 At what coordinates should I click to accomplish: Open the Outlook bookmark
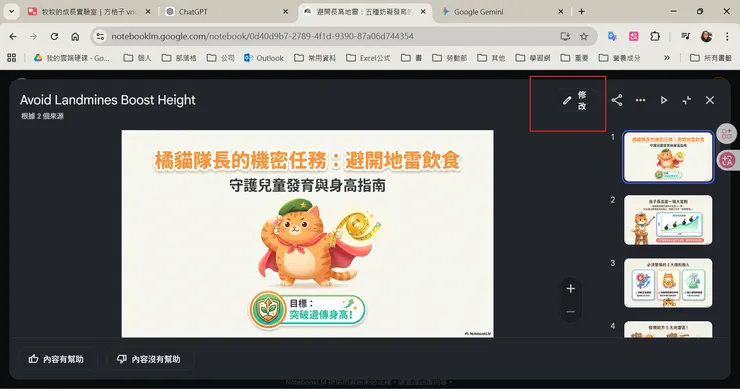point(264,58)
